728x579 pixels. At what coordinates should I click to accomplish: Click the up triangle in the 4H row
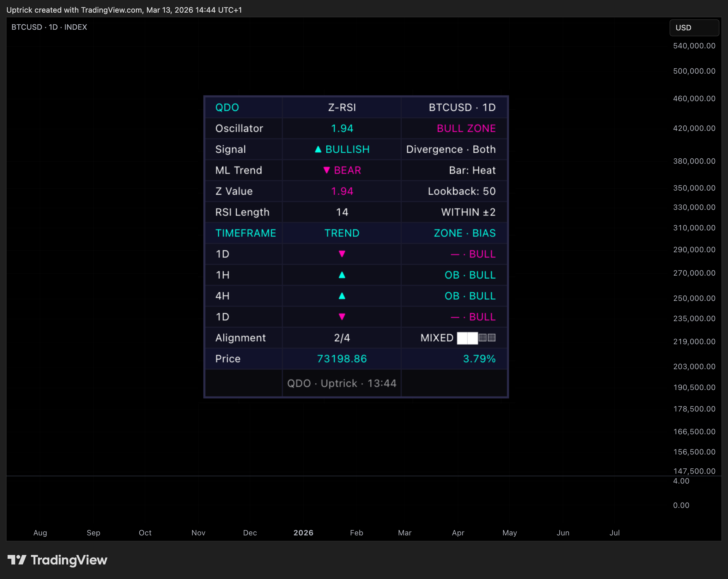[342, 296]
